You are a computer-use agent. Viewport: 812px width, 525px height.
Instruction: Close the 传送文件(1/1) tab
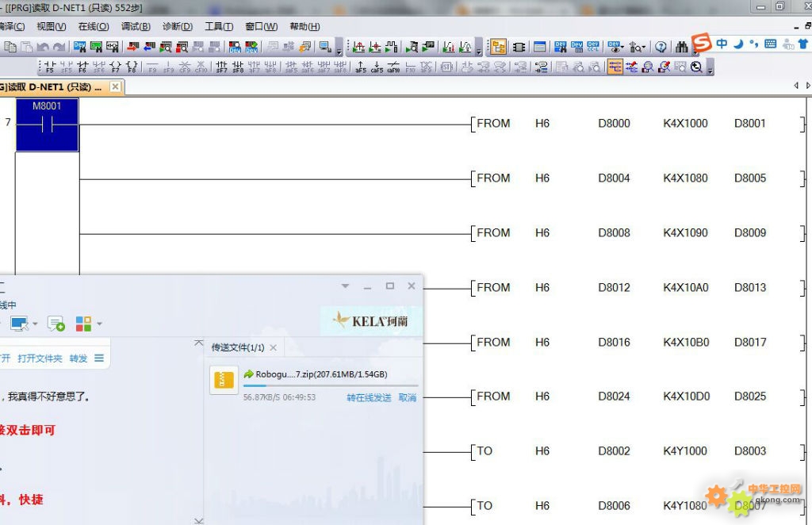pos(274,347)
